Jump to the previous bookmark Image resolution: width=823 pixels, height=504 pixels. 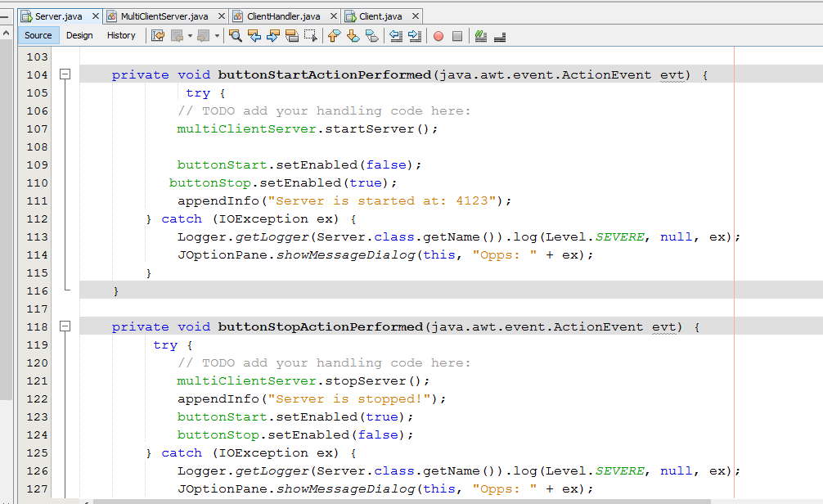(334, 35)
